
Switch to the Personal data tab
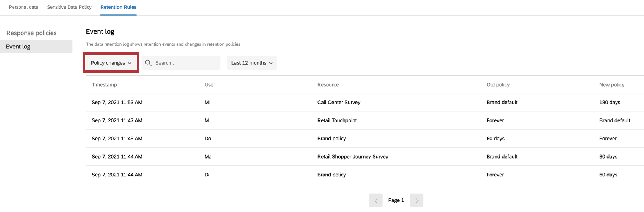pos(23,7)
